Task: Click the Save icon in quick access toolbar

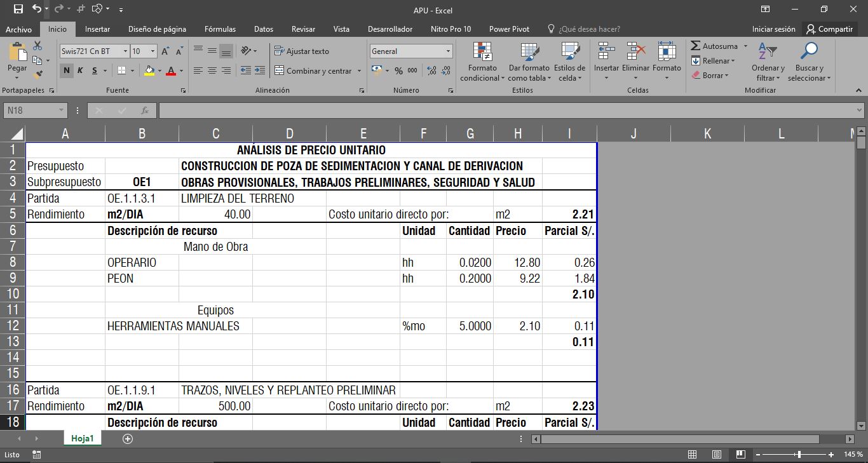Action: 18,9
